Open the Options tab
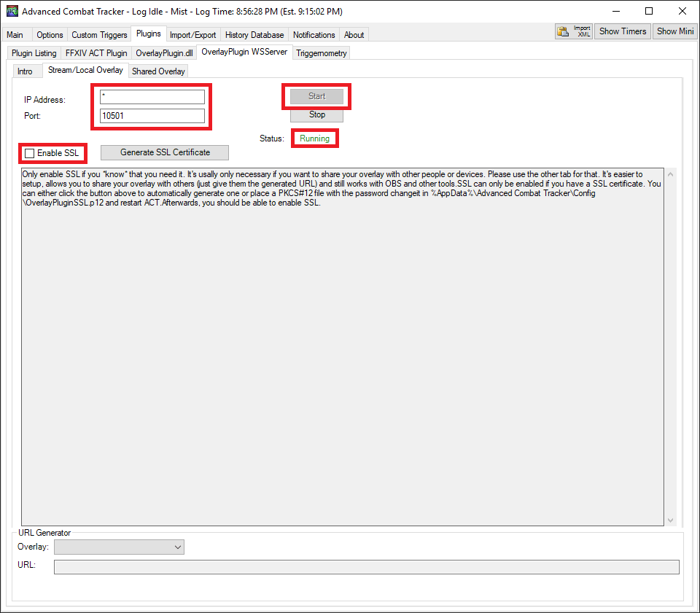The image size is (700, 613). click(x=49, y=34)
